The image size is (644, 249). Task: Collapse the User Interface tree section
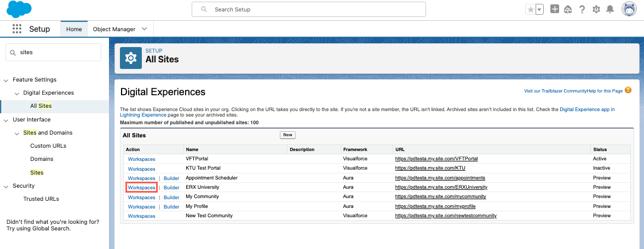tap(6, 120)
